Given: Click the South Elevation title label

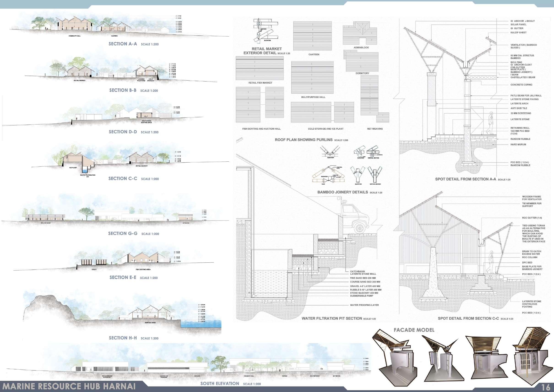Looking at the screenshot, I should (x=220, y=384).
